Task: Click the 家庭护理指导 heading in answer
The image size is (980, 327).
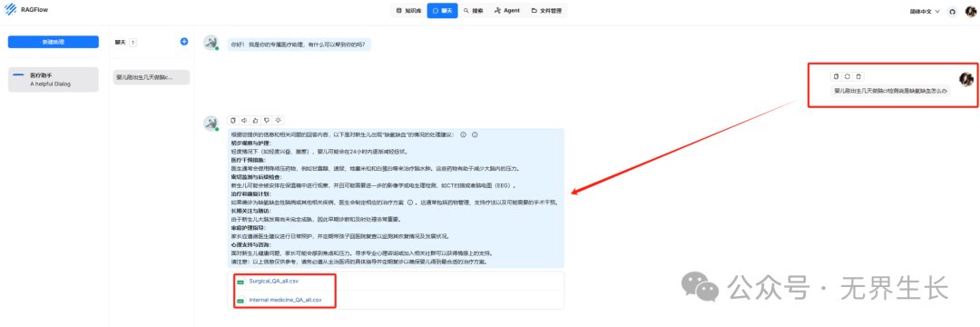Action: pyautogui.click(x=248, y=228)
